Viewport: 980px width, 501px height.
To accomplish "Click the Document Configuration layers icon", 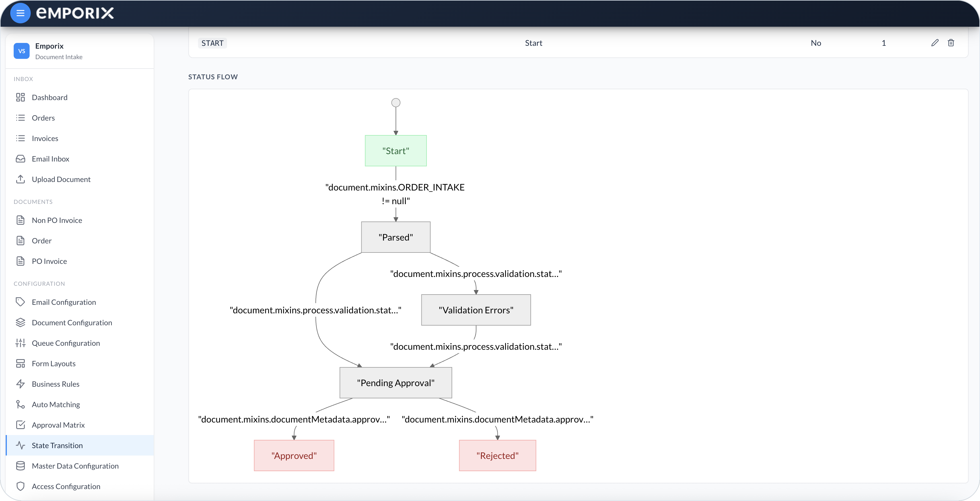I will (20, 322).
